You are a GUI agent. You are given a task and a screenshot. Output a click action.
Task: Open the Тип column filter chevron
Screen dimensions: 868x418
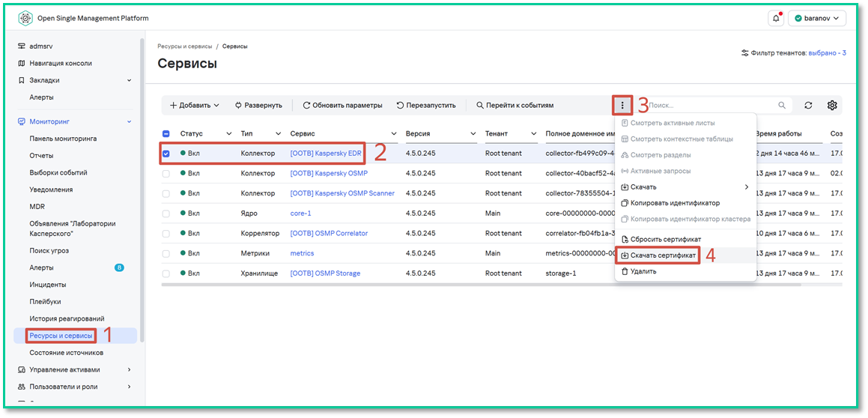[x=279, y=133]
